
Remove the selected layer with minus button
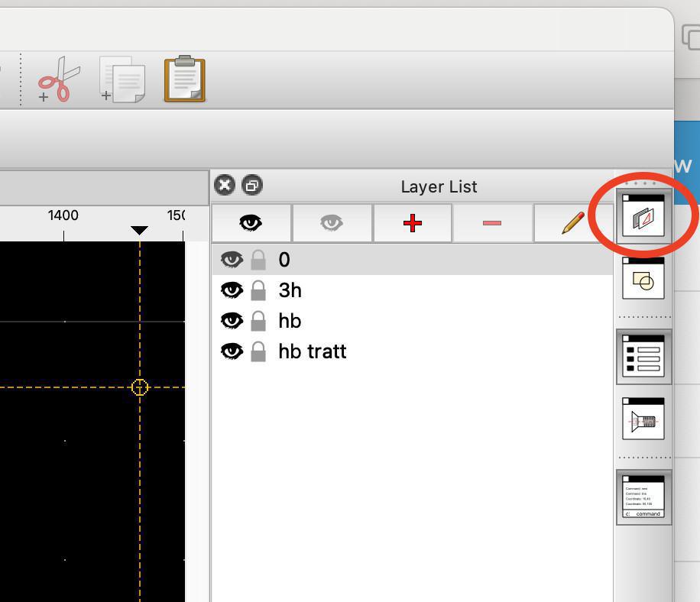tap(492, 223)
